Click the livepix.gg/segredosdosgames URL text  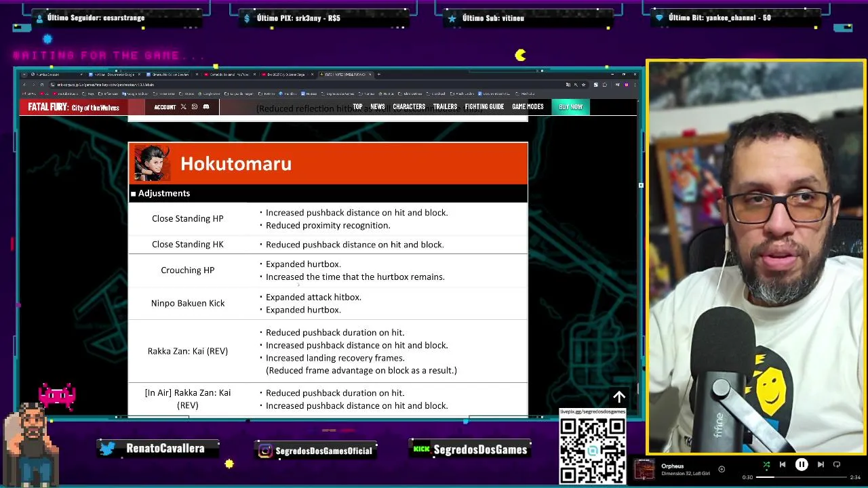click(593, 411)
